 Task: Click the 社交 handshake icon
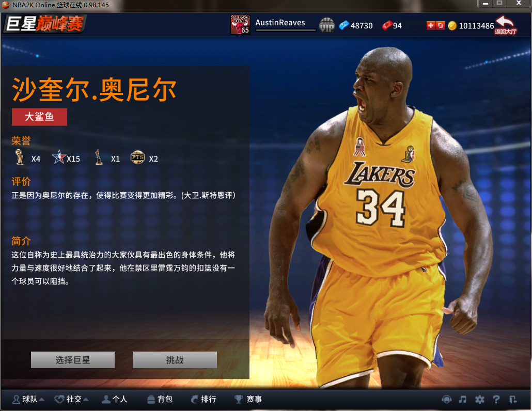59,400
